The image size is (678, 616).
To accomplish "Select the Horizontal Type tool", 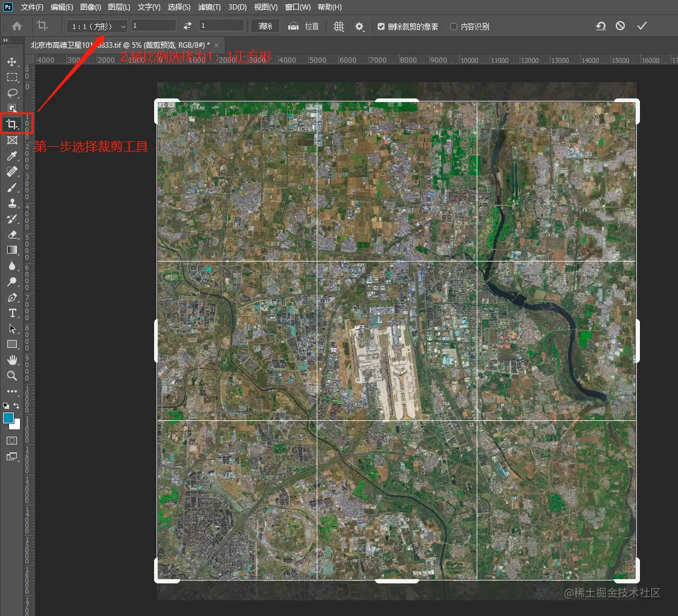I will pos(12,313).
